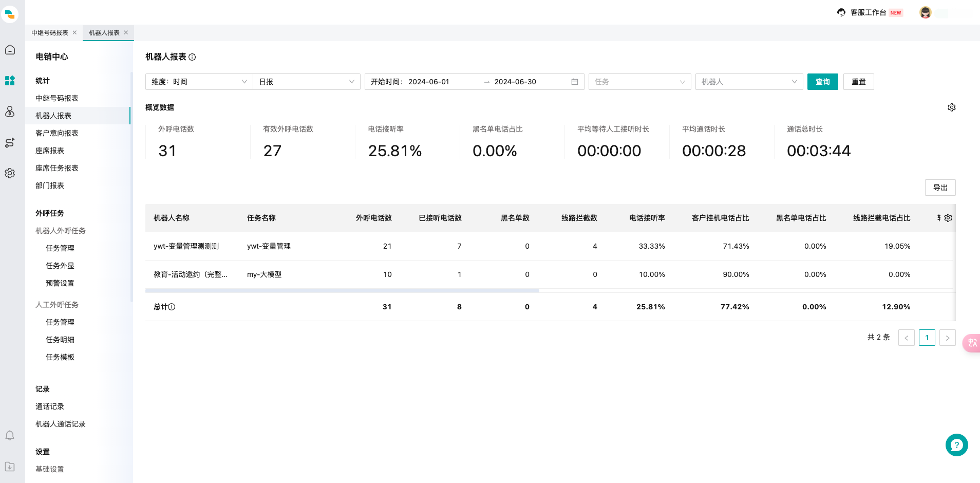
Task: Select page 1 in pagination
Action: (x=927, y=338)
